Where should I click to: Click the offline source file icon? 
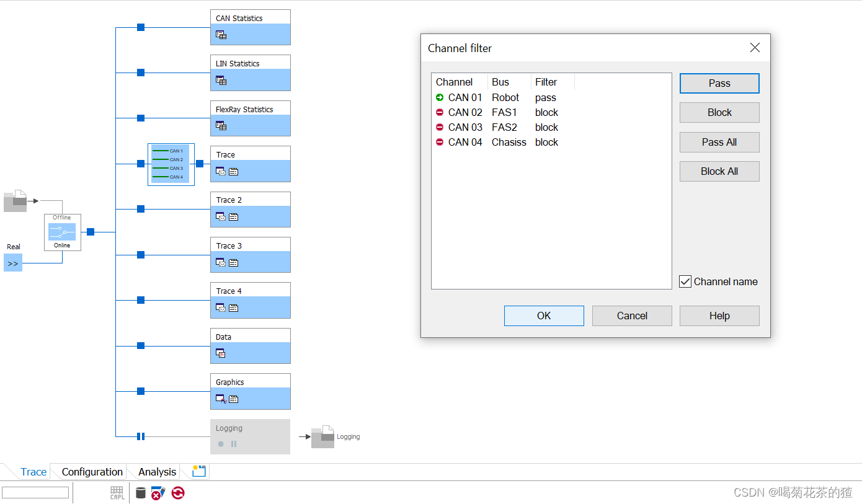click(16, 201)
